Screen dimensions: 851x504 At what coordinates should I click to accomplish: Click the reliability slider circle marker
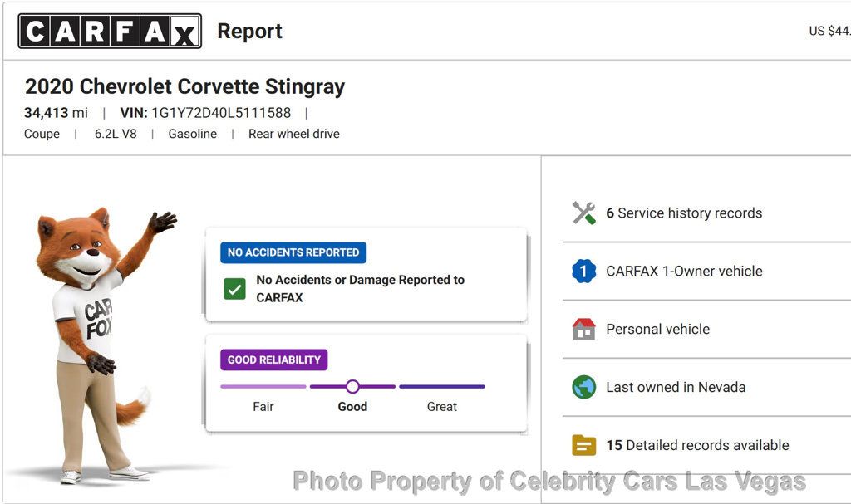352,386
